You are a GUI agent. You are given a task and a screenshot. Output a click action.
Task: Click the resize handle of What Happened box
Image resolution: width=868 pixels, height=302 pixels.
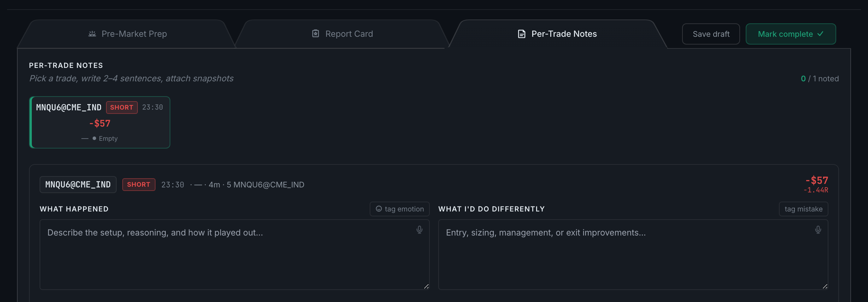click(426, 286)
